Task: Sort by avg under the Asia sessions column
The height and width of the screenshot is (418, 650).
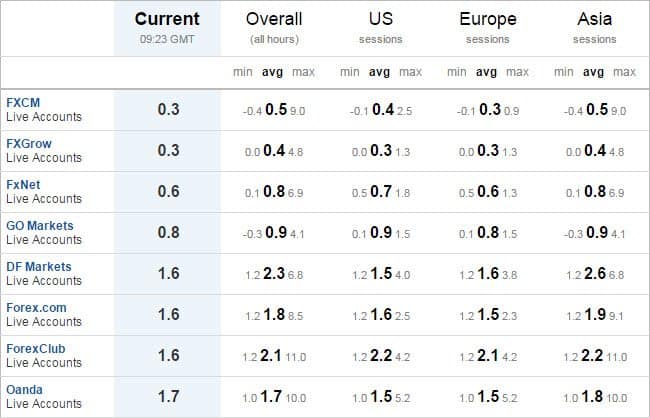Action: click(x=593, y=72)
